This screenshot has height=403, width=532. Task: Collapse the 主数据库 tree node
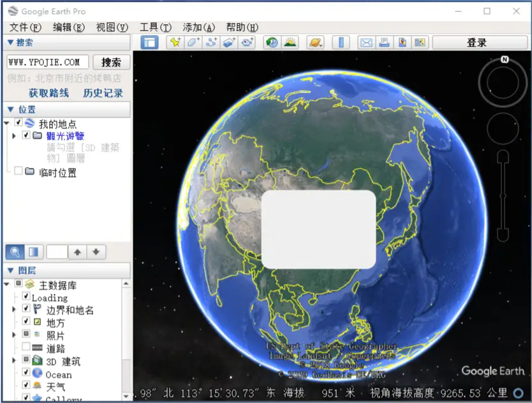(7, 284)
